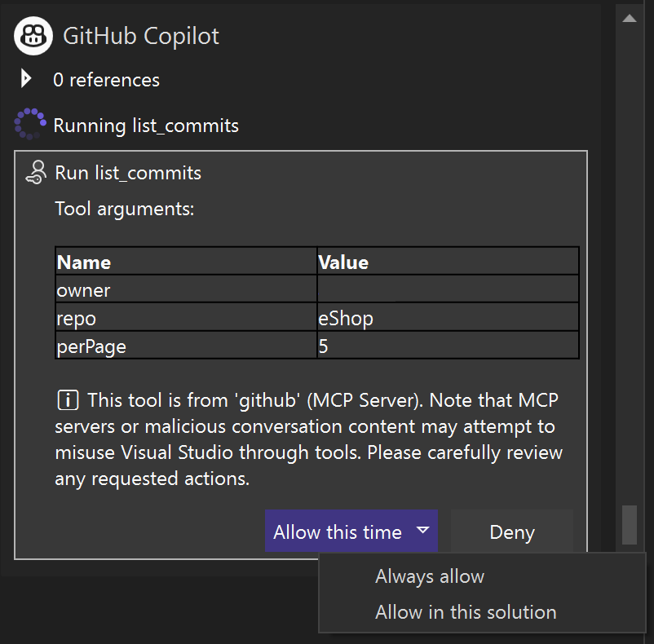Image resolution: width=654 pixels, height=644 pixels.
Task: Click the repo name cell
Action: click(186, 317)
